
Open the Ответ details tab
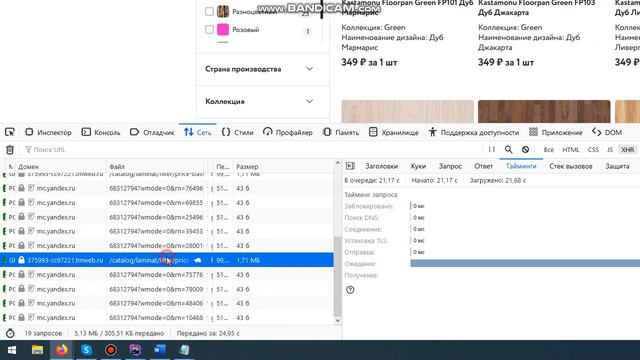point(483,166)
